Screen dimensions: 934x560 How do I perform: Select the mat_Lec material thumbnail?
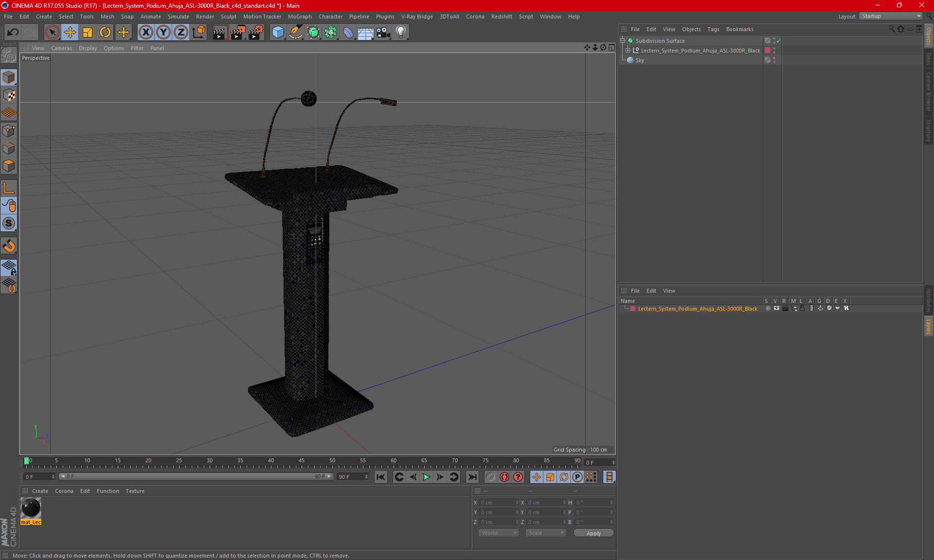31,508
